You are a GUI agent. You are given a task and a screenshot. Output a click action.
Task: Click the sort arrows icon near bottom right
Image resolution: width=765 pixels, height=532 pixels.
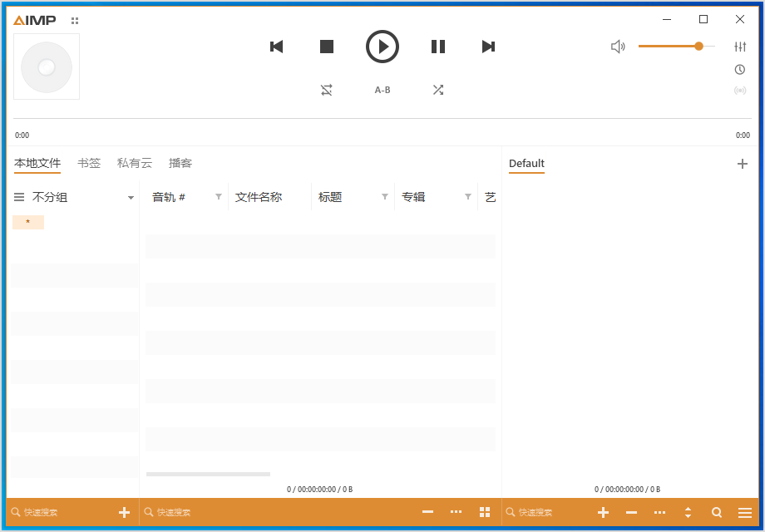(x=688, y=512)
